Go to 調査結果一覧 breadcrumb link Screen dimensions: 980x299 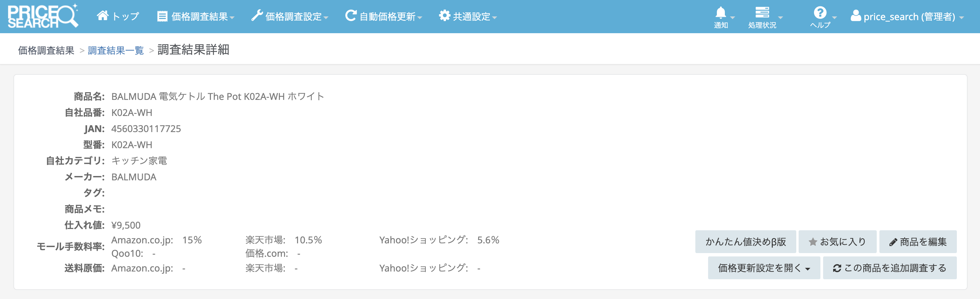[x=116, y=51]
